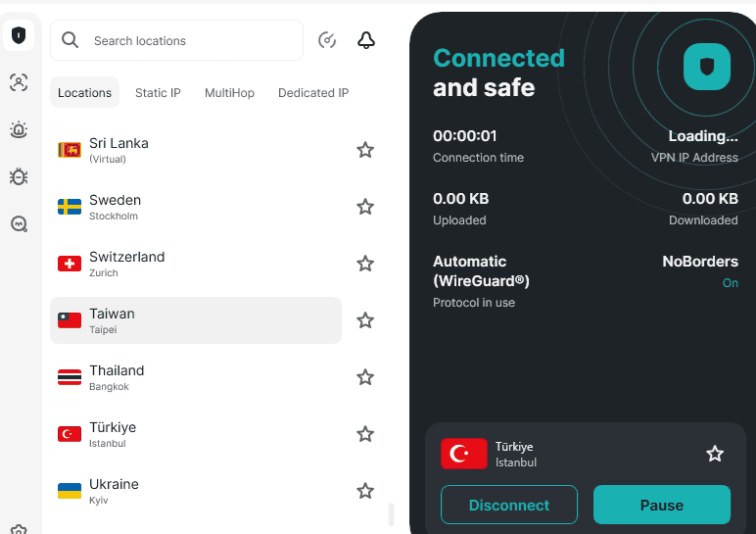Open the Dedicated IP tab
This screenshot has height=534, width=756.
click(x=313, y=93)
